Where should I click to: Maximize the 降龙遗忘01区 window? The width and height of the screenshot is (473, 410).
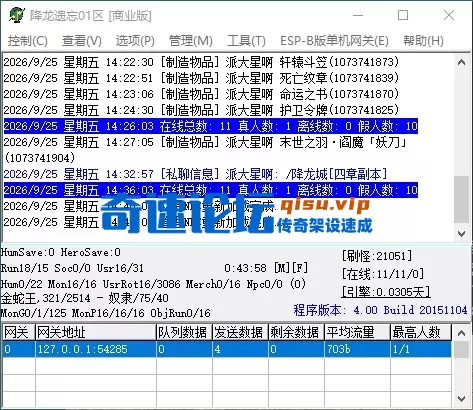pyautogui.click(x=403, y=15)
